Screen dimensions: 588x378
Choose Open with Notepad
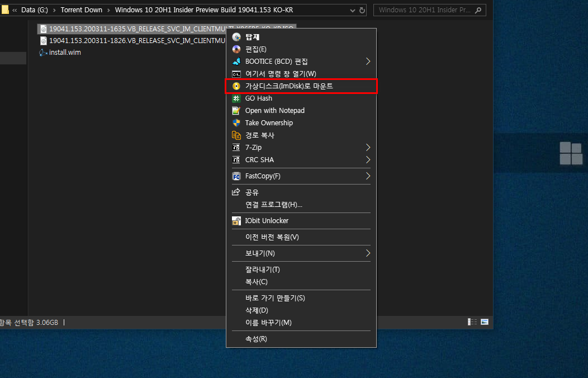(301, 111)
